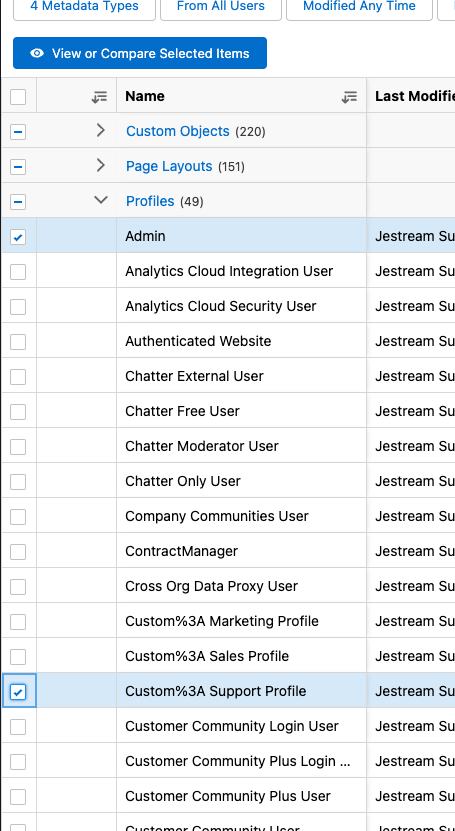Check the Chatter External User checkbox

[18, 377]
